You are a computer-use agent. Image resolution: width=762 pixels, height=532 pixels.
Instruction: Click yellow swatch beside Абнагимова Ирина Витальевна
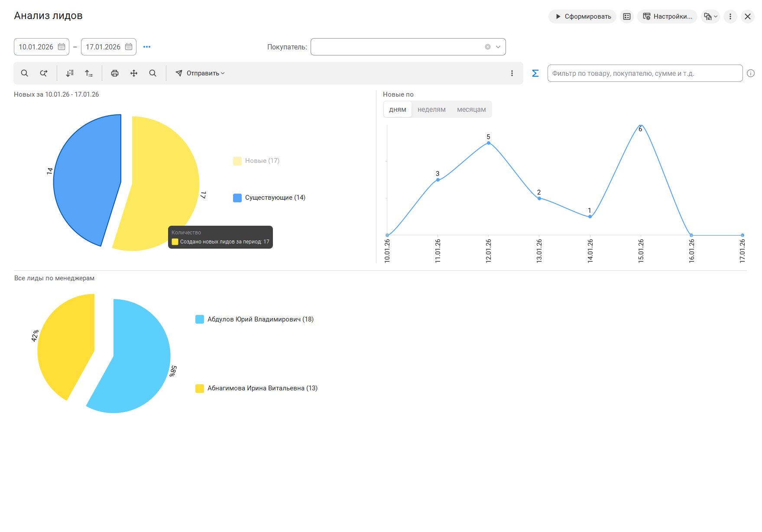coord(200,388)
